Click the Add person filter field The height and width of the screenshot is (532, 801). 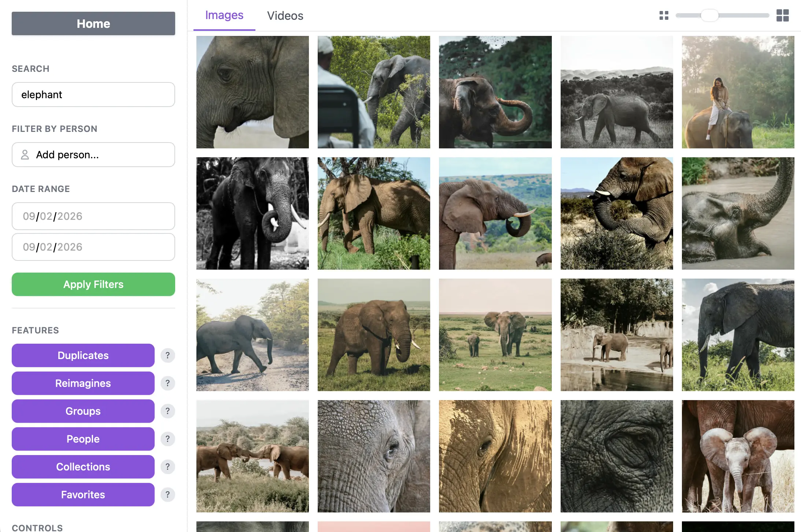[x=93, y=155]
